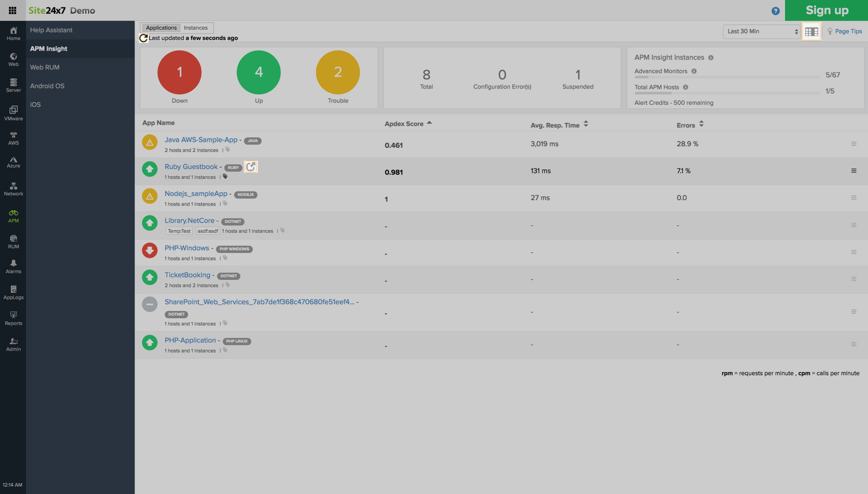Image resolution: width=868 pixels, height=494 pixels.
Task: Go to Home in the sidebar
Action: [x=13, y=34]
